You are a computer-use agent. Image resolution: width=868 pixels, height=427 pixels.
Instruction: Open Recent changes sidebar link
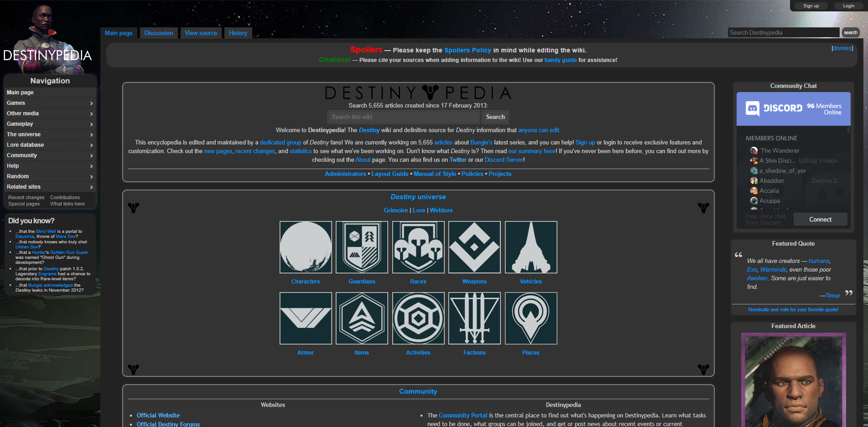tap(26, 197)
